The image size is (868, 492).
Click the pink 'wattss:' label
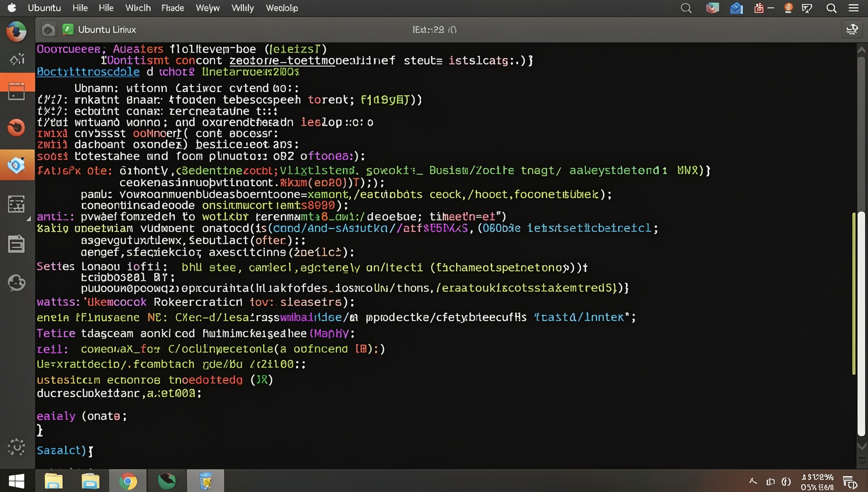pyautogui.click(x=58, y=302)
